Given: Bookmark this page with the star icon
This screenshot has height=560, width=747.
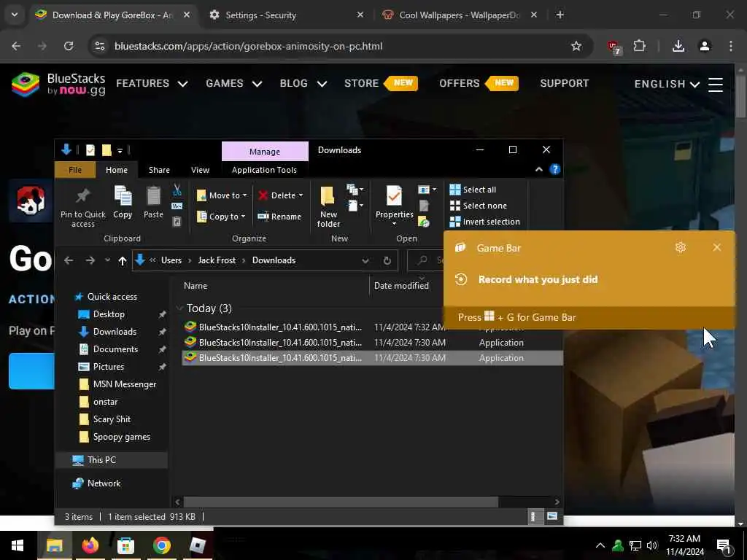Looking at the screenshot, I should [x=576, y=46].
